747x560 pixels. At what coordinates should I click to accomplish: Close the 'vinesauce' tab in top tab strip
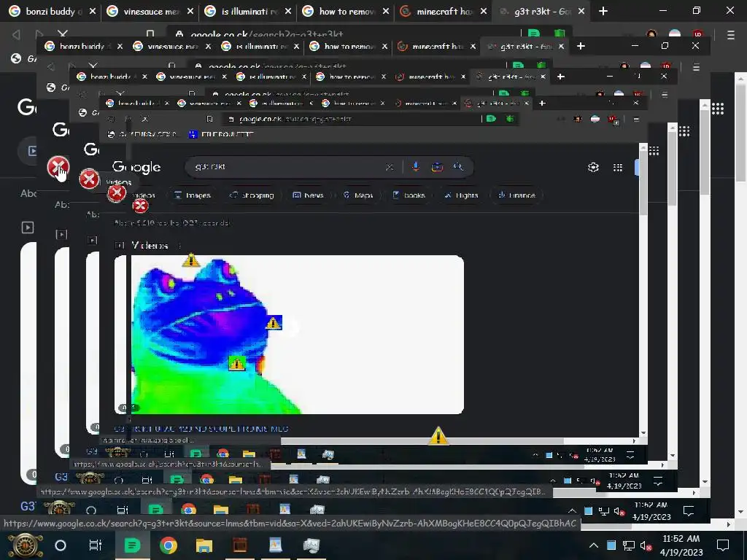[x=190, y=11]
